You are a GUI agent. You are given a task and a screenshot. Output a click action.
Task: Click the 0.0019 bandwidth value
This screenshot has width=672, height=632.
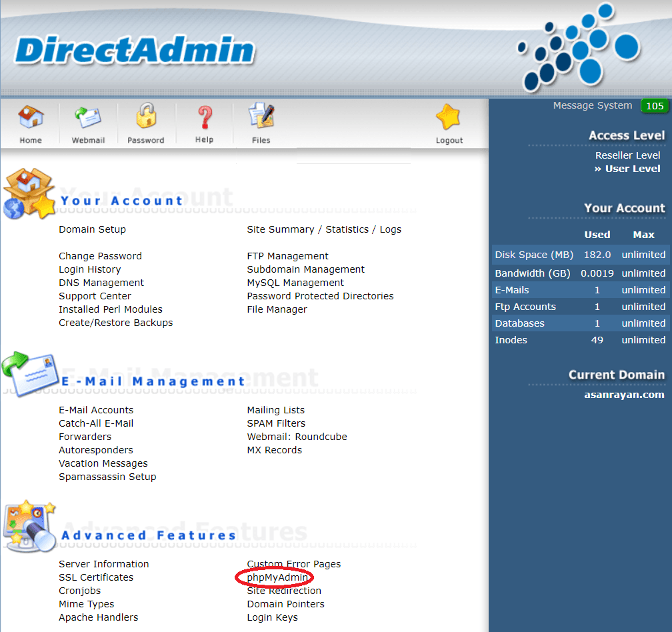(x=597, y=273)
